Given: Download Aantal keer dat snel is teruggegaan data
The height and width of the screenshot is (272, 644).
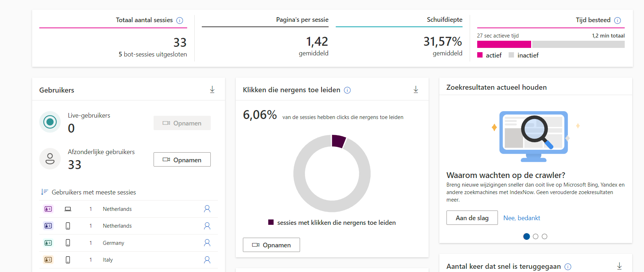Looking at the screenshot, I should tap(619, 266).
